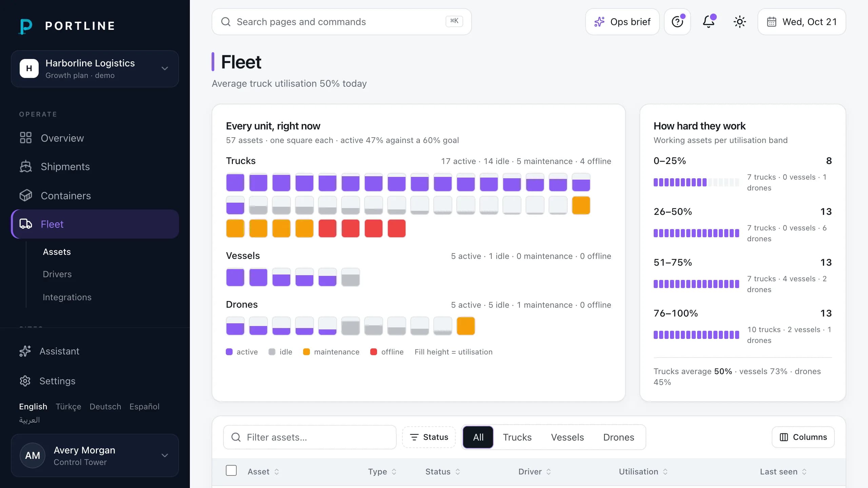
Task: Switch to the Trucks tab
Action: pos(517,437)
